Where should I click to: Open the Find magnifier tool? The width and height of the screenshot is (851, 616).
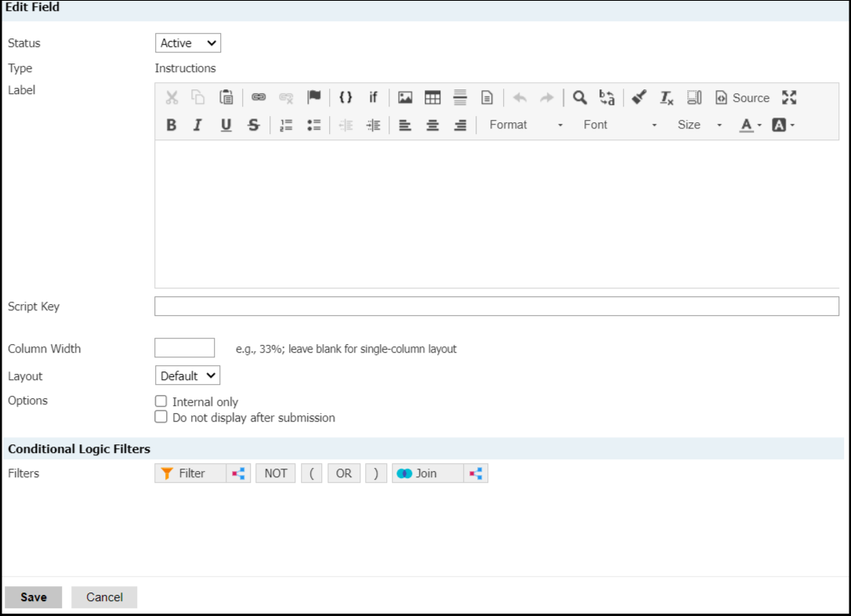[580, 98]
